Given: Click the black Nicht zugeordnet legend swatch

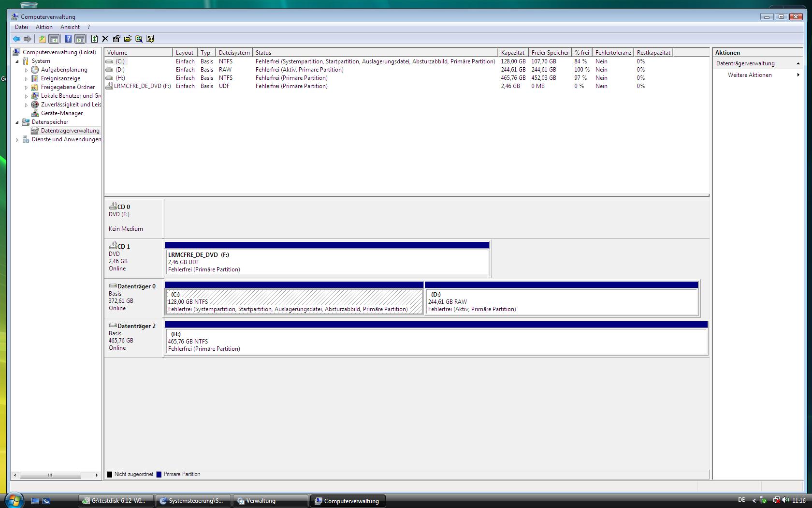Looking at the screenshot, I should pos(109,475).
